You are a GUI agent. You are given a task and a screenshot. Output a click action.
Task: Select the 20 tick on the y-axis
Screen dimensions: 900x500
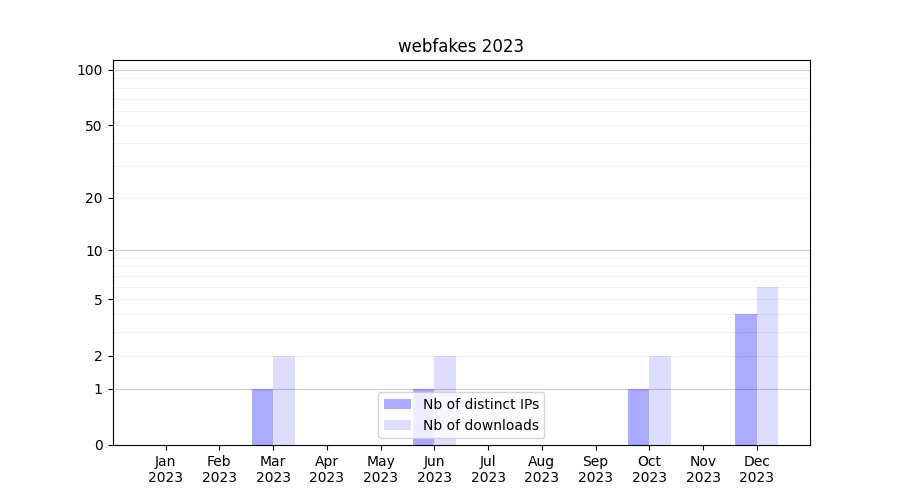pyautogui.click(x=94, y=198)
